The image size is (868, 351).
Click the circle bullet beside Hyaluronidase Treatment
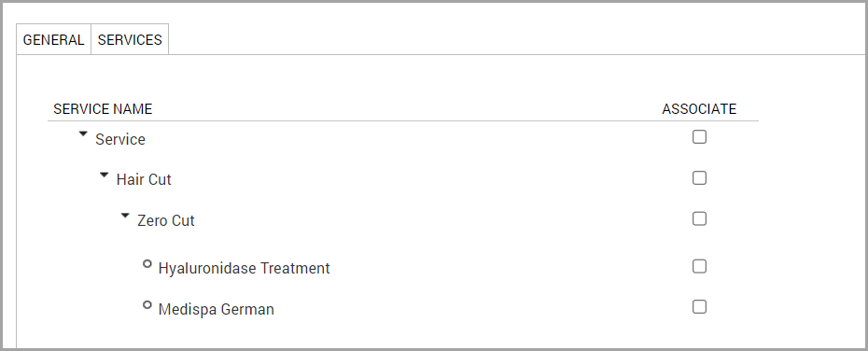[147, 264]
